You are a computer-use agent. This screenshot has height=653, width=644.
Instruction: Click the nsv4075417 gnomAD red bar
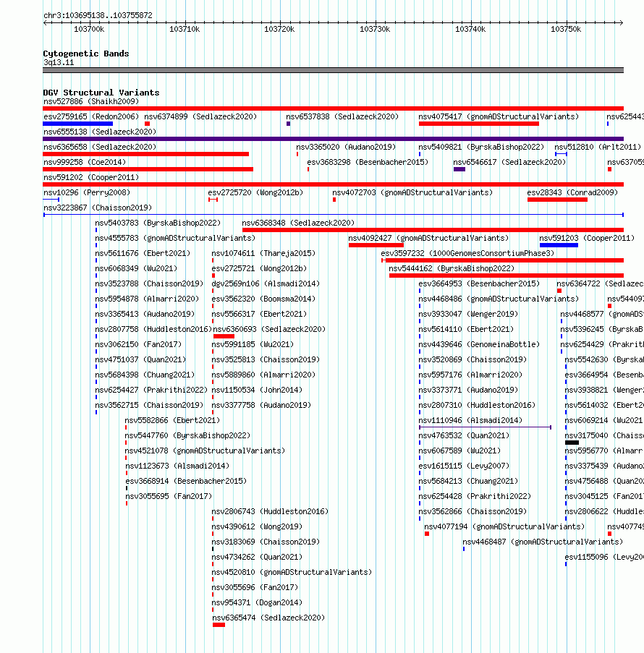(x=479, y=124)
